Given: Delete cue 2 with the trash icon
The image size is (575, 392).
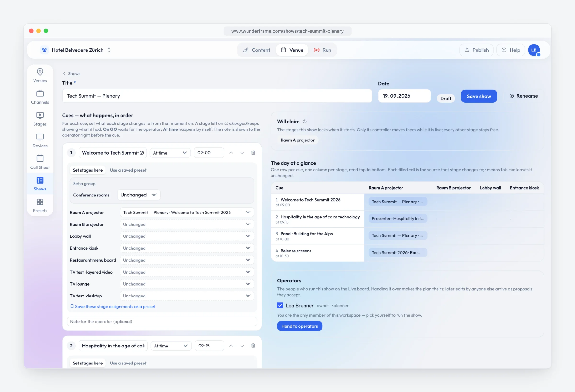Looking at the screenshot, I should tap(253, 346).
